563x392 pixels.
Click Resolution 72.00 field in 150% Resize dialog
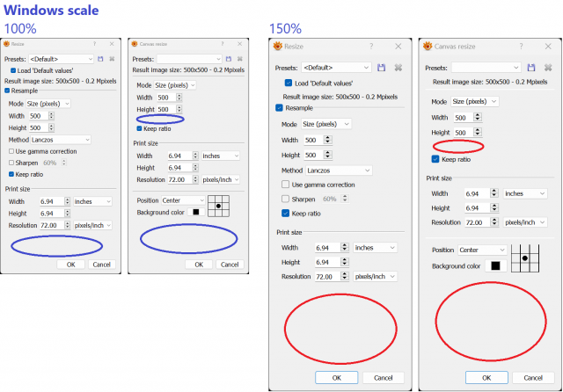[x=328, y=277]
